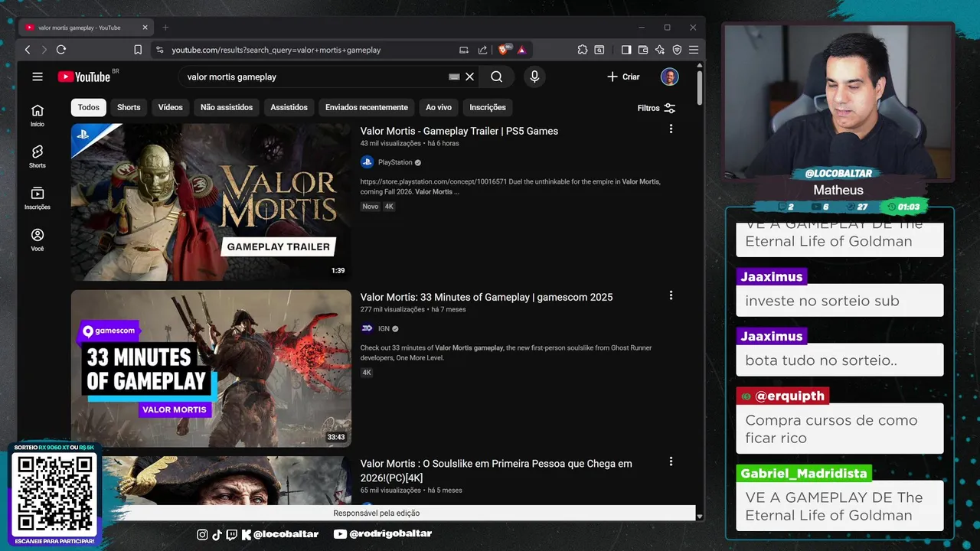Bookmark this page icon
The width and height of the screenshot is (980, 551).
point(138,50)
